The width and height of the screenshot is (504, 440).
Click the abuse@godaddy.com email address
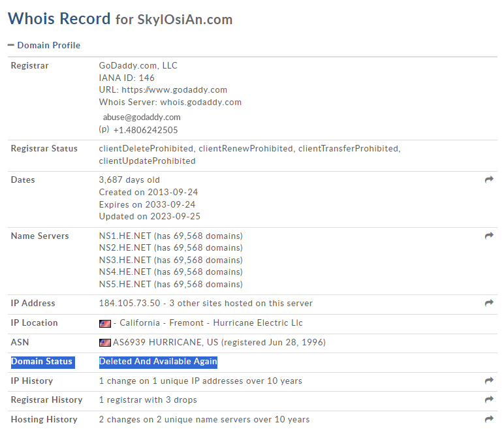142,118
